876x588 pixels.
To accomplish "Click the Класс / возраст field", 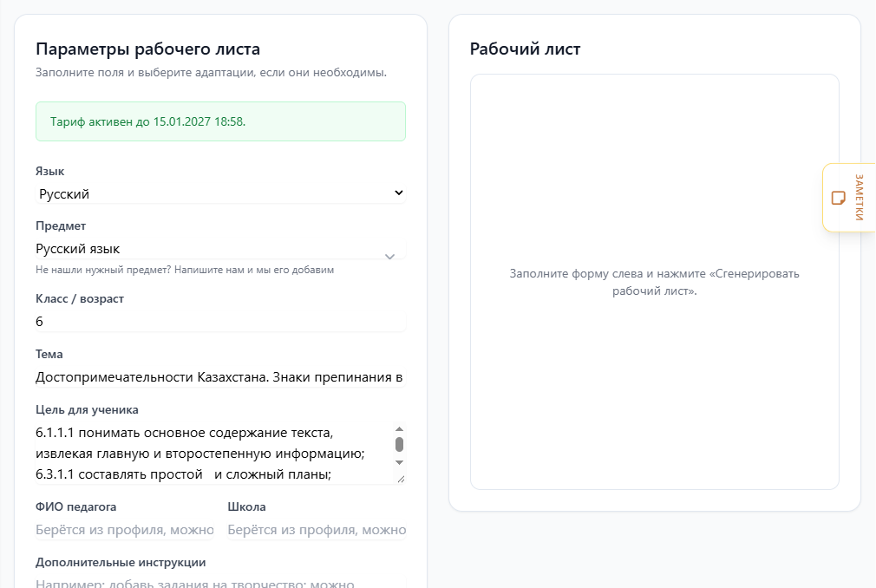I will (220, 322).
